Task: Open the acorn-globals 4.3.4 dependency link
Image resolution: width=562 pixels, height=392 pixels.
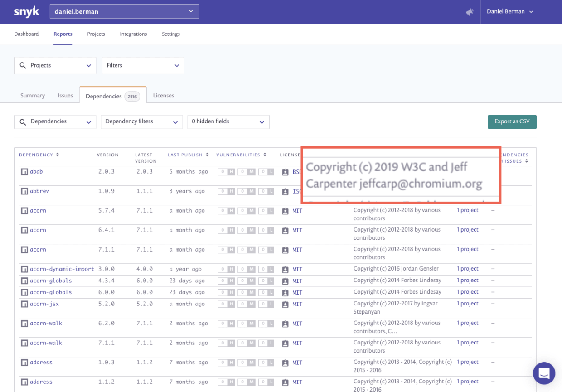Action: pyautogui.click(x=51, y=281)
